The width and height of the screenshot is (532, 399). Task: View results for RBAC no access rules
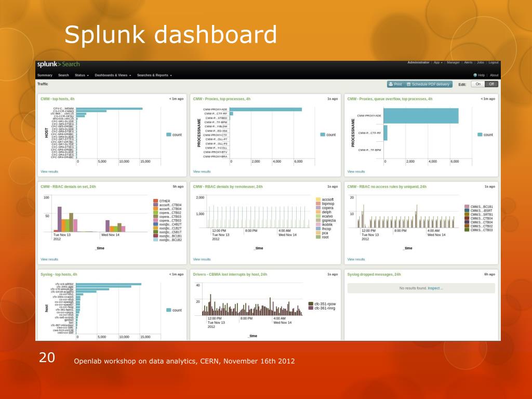(x=356, y=259)
